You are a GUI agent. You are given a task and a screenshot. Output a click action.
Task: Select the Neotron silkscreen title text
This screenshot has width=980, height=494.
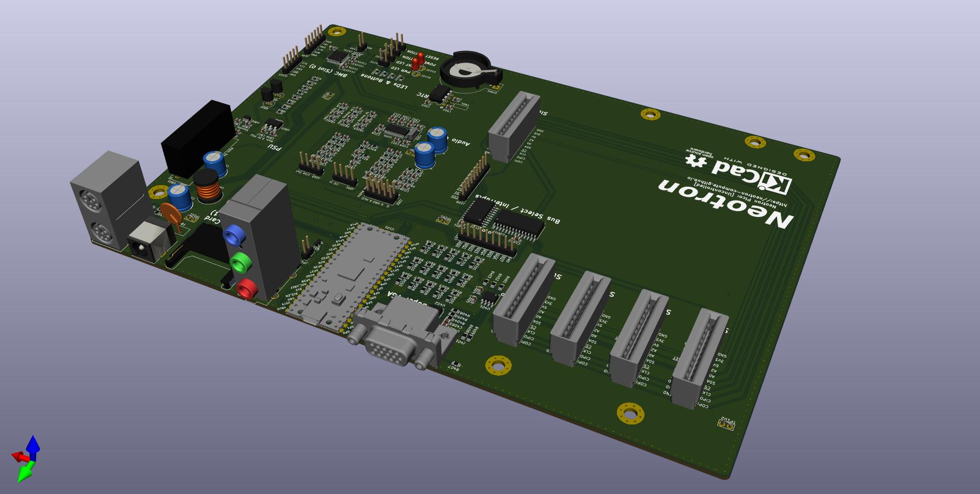pyautogui.click(x=726, y=204)
